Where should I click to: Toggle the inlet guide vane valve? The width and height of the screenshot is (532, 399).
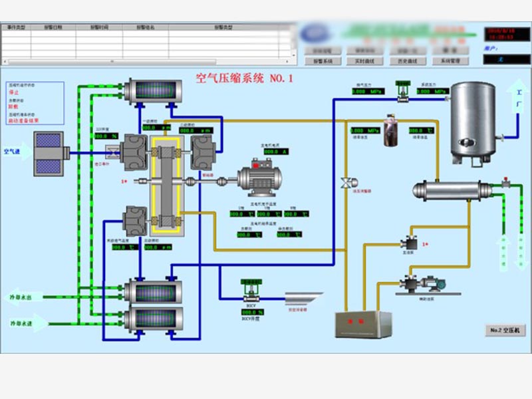point(112,153)
